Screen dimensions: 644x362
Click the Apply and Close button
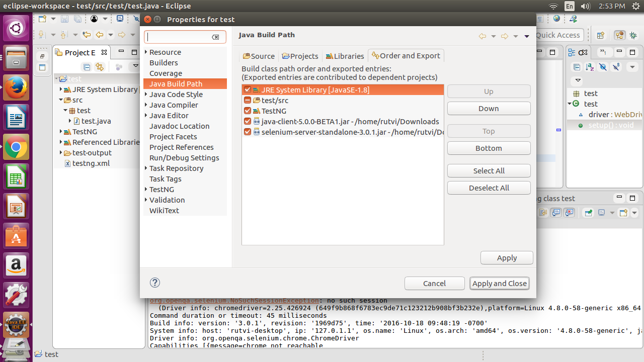click(x=499, y=283)
